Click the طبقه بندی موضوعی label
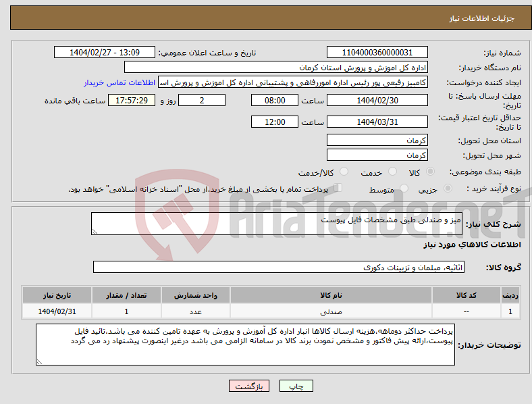 click(485, 172)
